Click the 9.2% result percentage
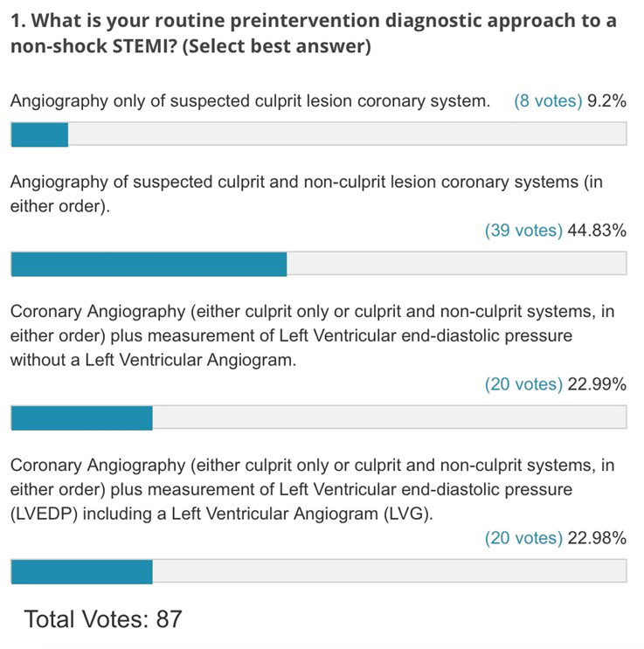The image size is (644, 649). [606, 101]
